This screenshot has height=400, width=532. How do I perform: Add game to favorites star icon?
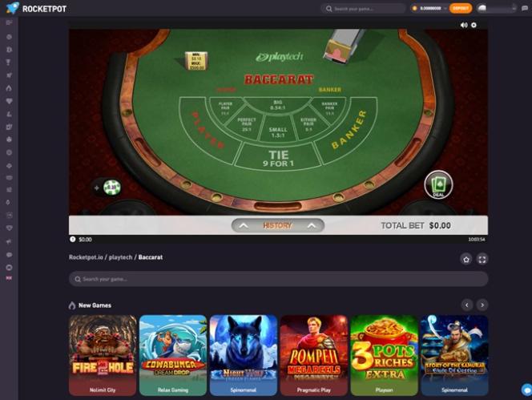pos(466,260)
